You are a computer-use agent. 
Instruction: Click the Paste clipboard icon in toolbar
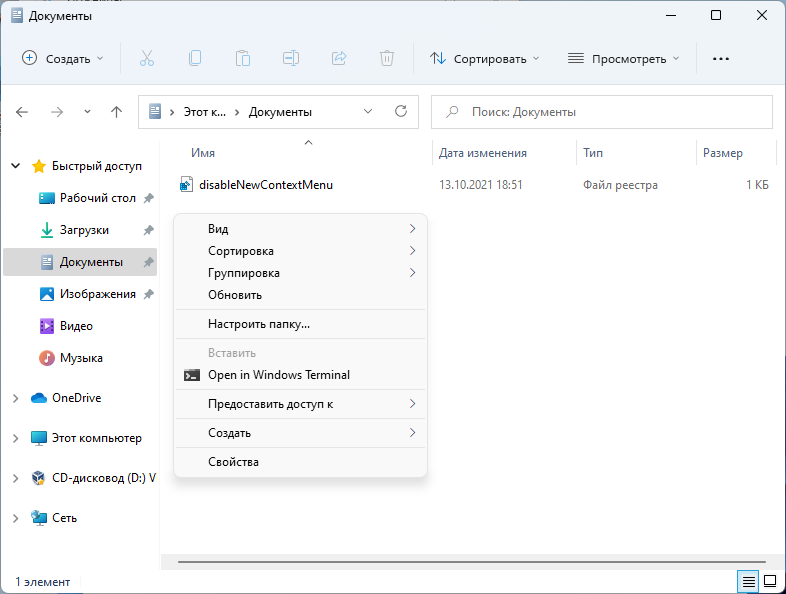tap(243, 59)
